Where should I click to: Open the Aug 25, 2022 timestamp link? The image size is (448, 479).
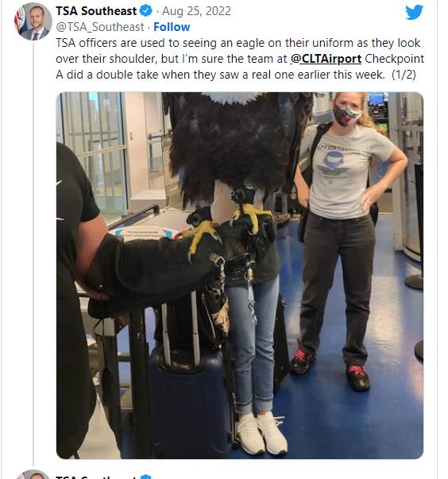click(x=196, y=11)
